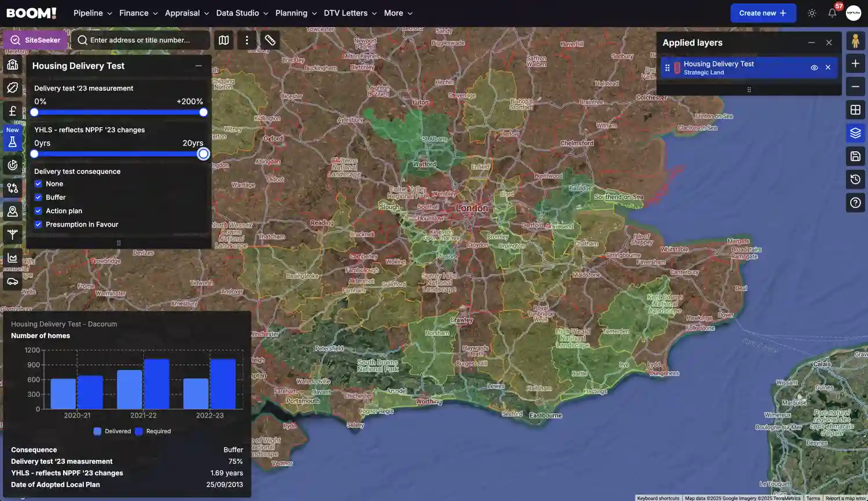
Task: Open the Terms link in map footer
Action: 813,498
